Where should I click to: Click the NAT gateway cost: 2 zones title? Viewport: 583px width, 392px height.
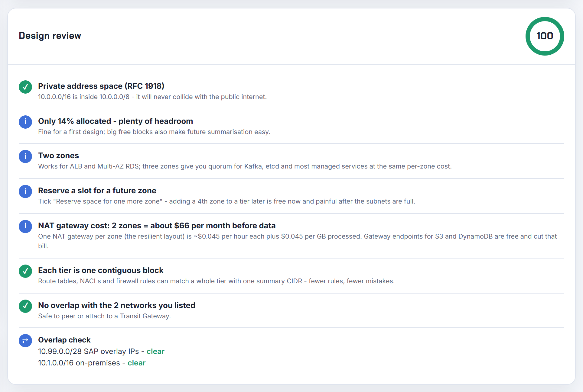(157, 226)
